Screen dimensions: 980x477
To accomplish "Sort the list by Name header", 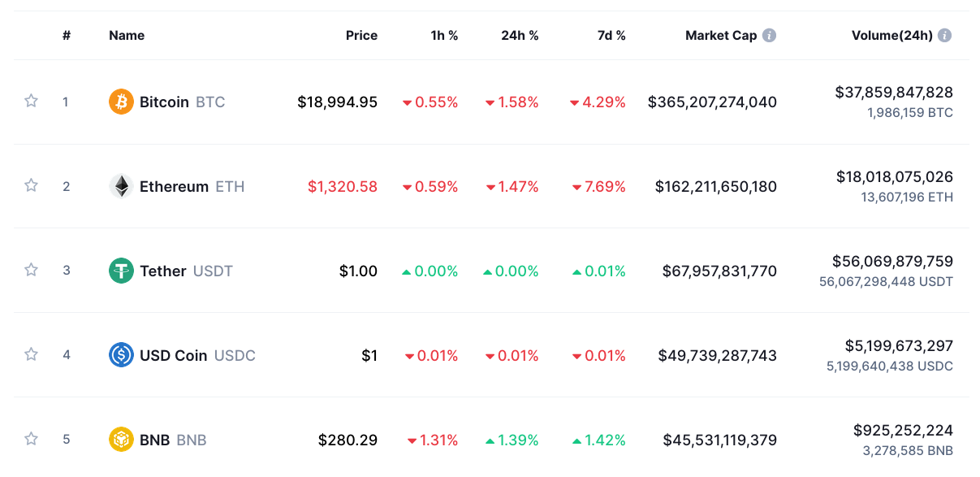I will (127, 36).
